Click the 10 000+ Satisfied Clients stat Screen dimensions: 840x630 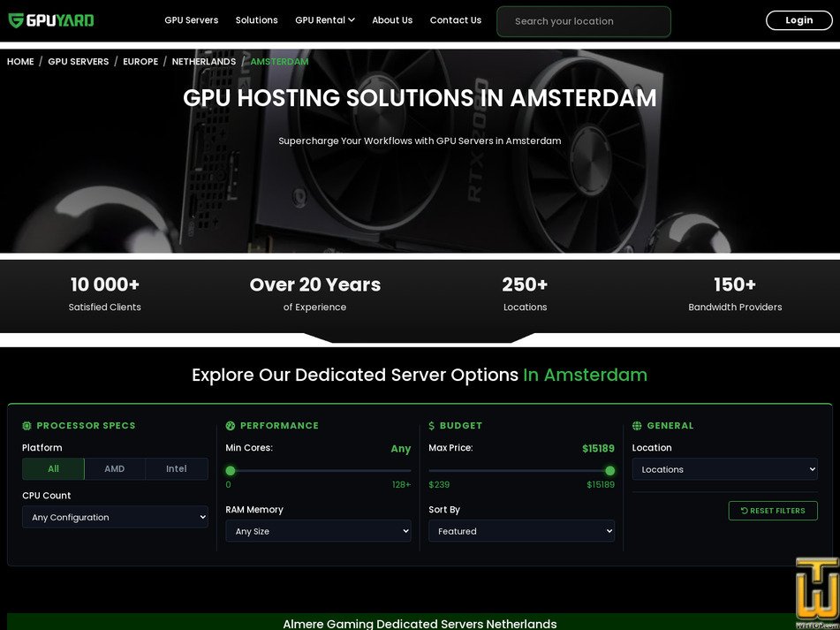click(105, 294)
